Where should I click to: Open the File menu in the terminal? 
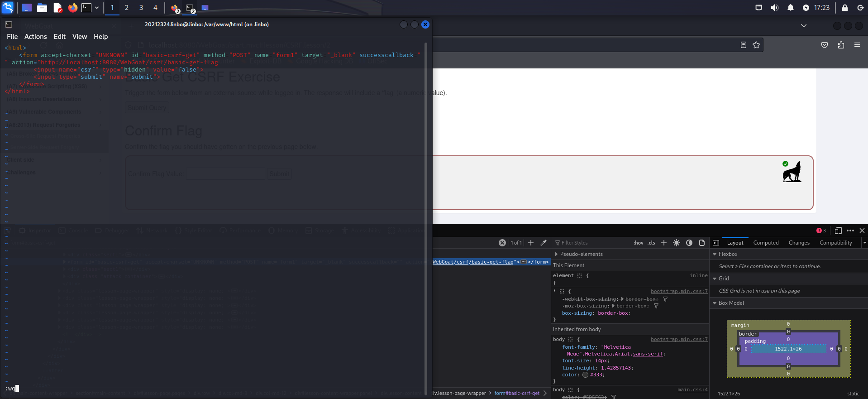pos(12,37)
